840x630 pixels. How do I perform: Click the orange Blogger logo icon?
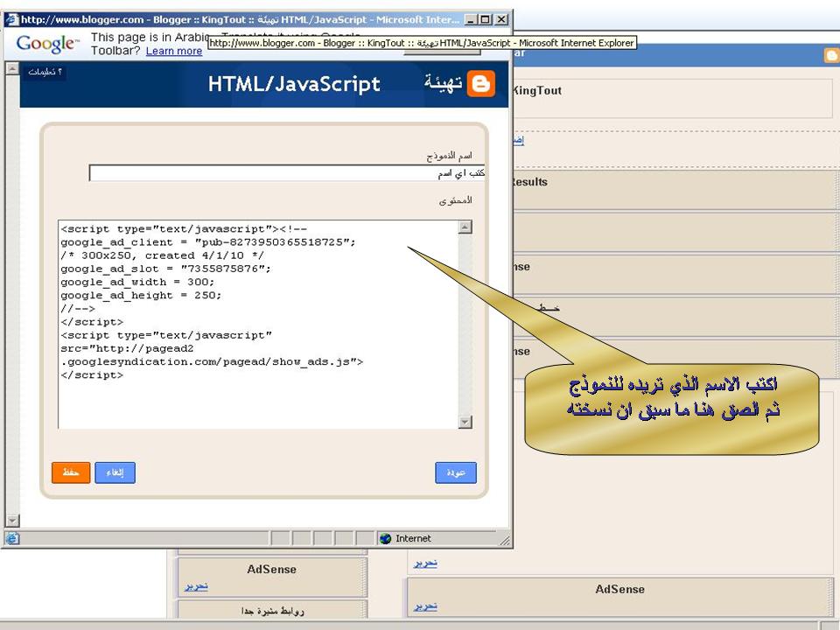pyautogui.click(x=480, y=84)
